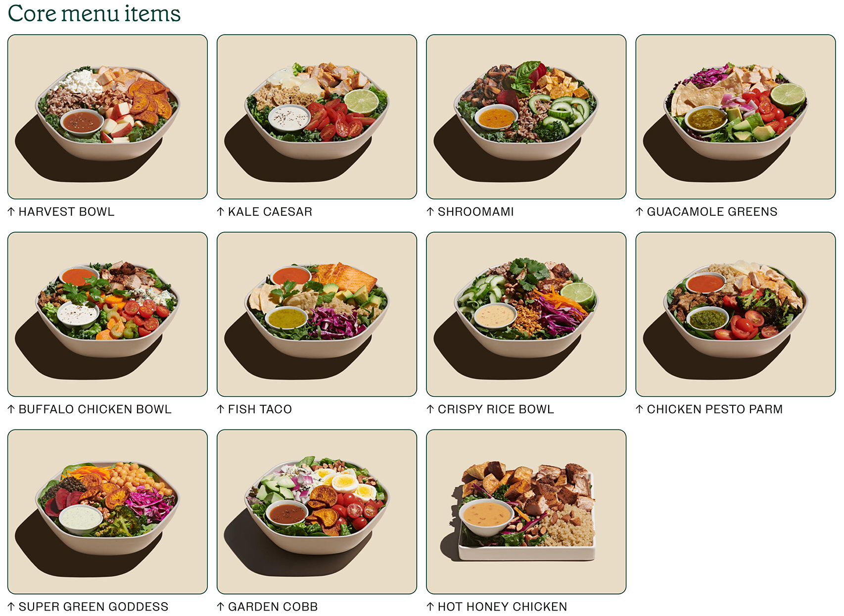The image size is (844, 616).
Task: Click the CHICKEN PESTO PARM text label
Action: coord(715,409)
